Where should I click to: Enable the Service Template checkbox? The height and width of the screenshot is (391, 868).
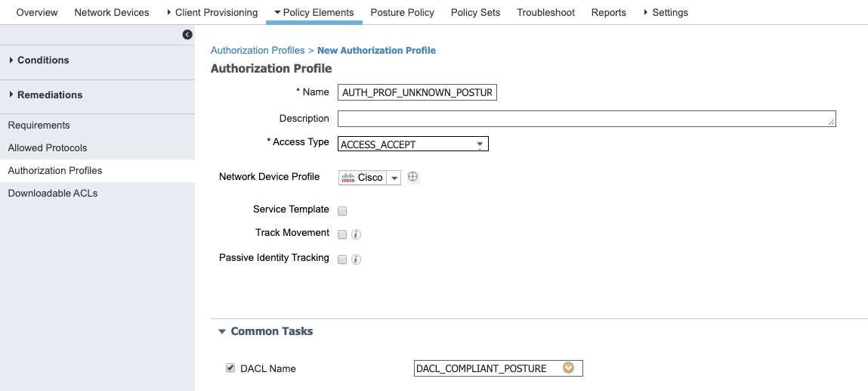pos(342,211)
